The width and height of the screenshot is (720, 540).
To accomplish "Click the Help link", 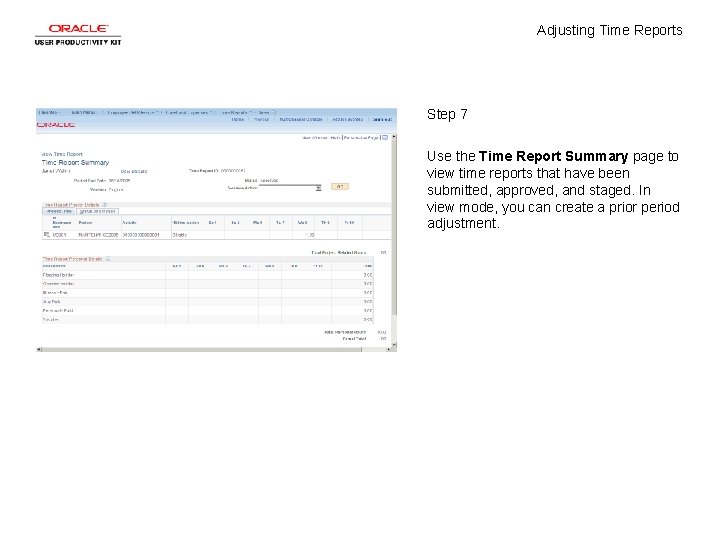I will [335, 138].
